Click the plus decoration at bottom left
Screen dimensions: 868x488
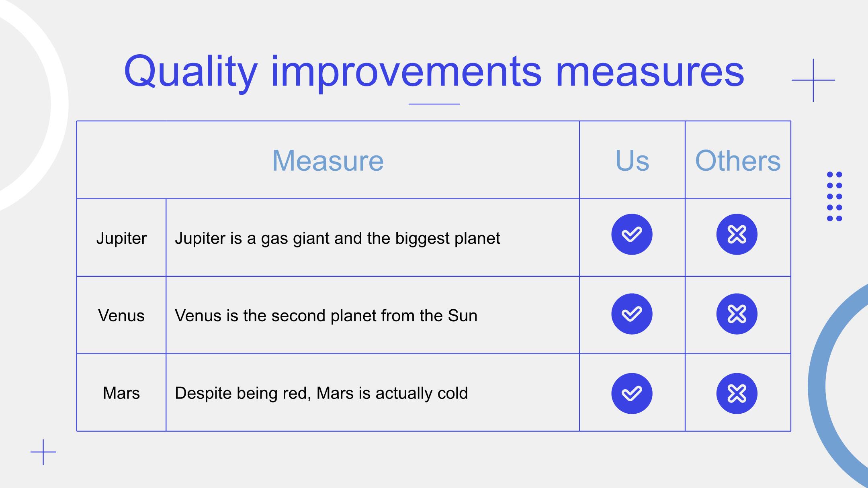(43, 452)
